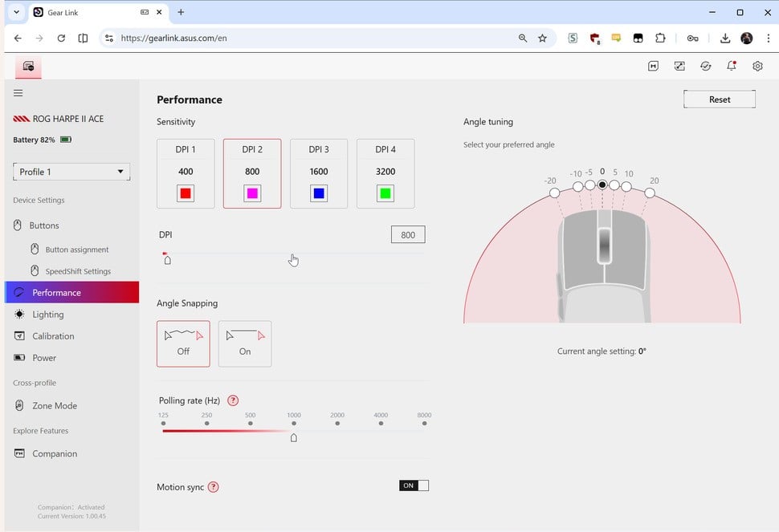Click the browser profile avatar

[x=746, y=39]
